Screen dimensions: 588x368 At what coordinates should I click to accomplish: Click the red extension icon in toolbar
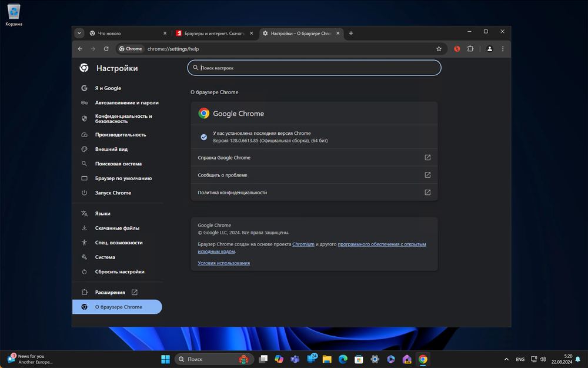tap(457, 49)
